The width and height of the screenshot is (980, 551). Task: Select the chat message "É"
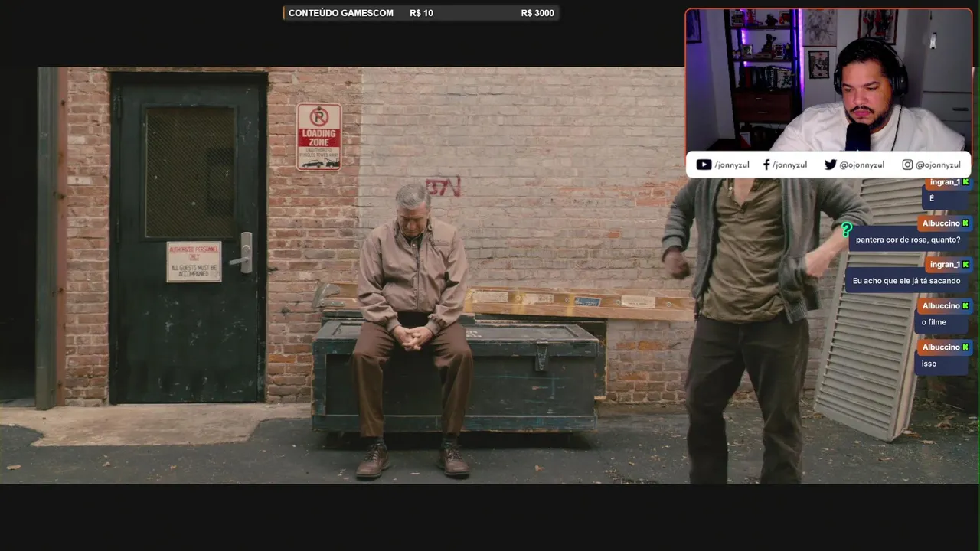click(x=932, y=198)
